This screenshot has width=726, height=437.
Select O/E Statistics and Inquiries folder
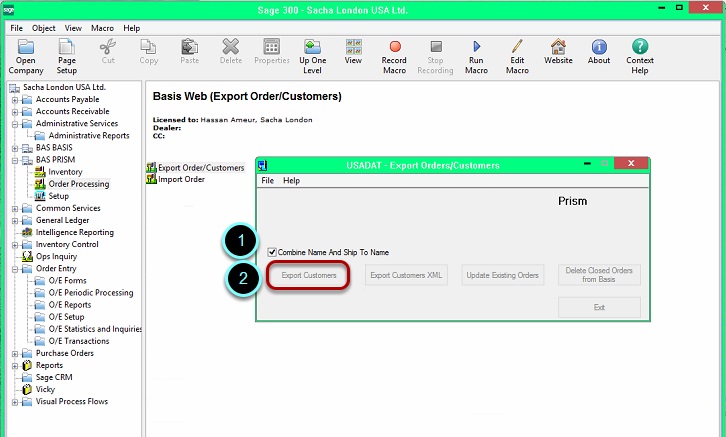coord(95,329)
